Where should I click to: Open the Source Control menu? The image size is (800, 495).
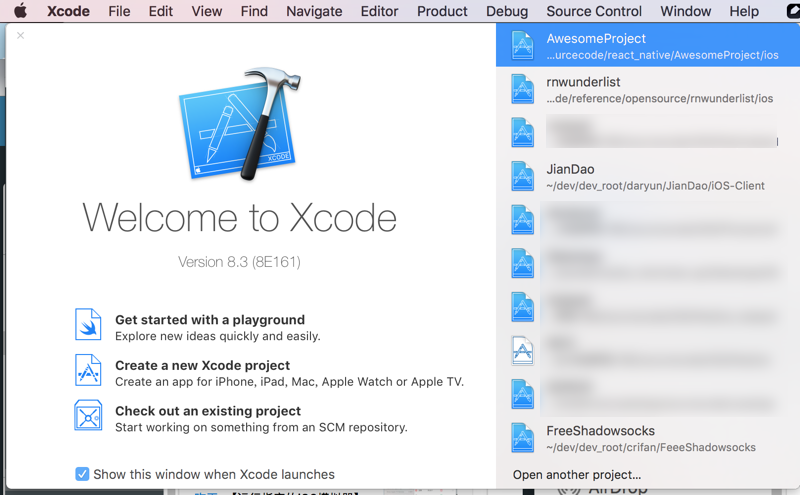click(594, 11)
